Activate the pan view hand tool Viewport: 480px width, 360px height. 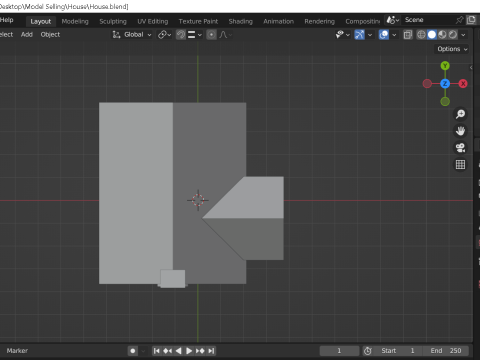[460, 131]
